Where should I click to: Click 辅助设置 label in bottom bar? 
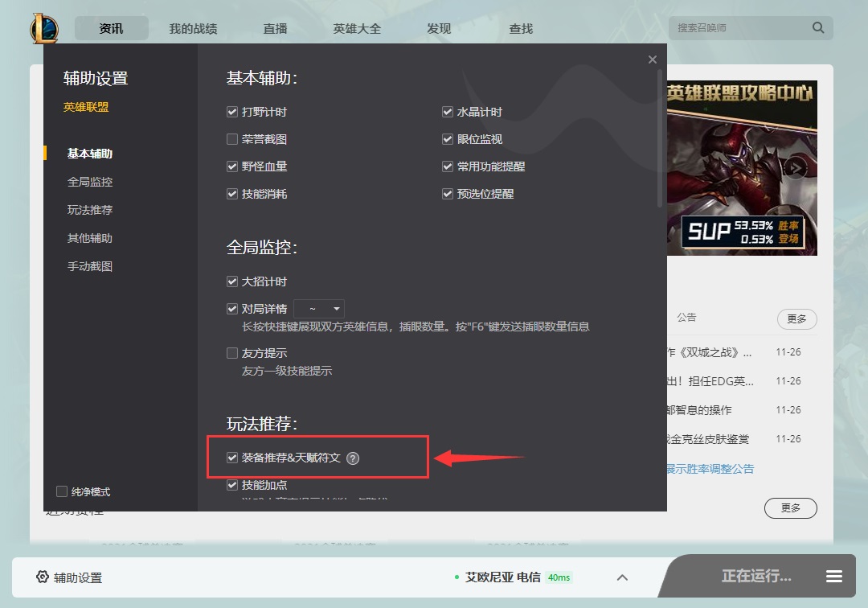pyautogui.click(x=78, y=577)
